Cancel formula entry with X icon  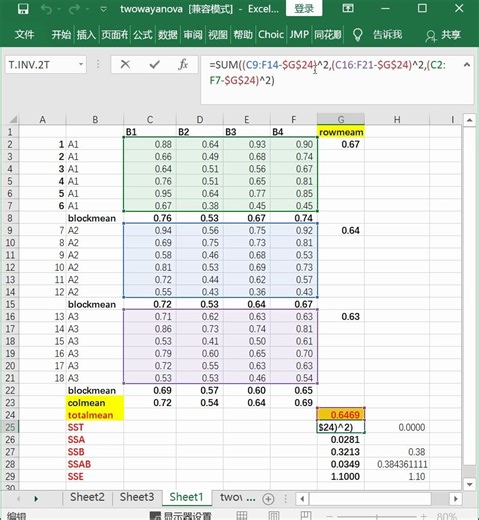click(x=125, y=64)
